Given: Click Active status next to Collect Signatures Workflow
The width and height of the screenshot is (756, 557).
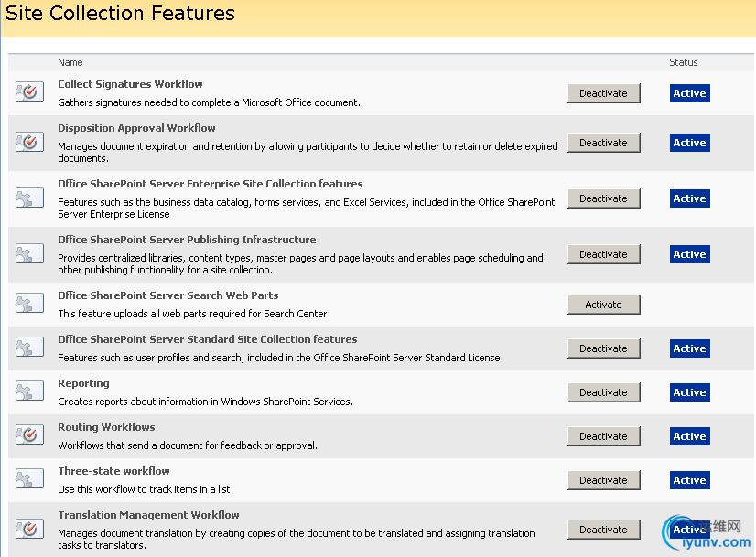Looking at the screenshot, I should [x=689, y=93].
